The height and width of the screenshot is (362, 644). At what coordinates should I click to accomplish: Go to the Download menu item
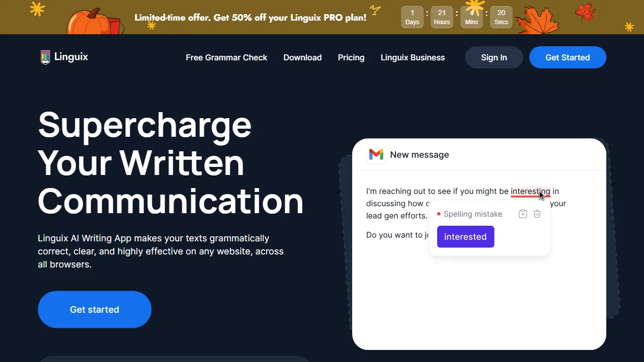(302, 57)
